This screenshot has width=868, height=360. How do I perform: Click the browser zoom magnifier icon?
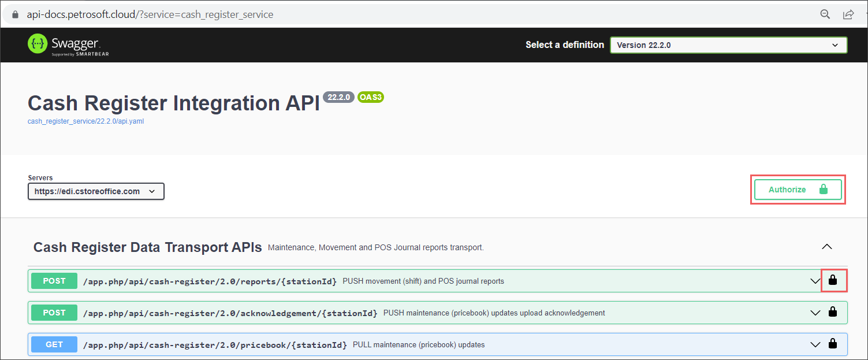825,14
